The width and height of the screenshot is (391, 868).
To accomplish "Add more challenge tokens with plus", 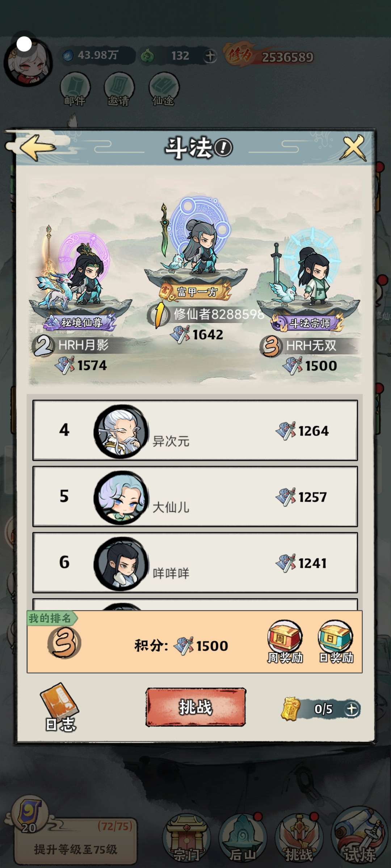I will [352, 709].
